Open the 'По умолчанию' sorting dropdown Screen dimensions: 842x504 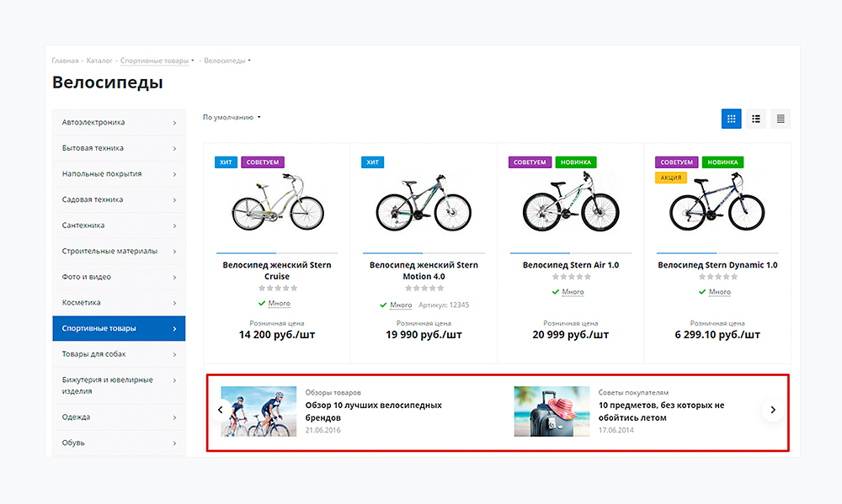click(x=232, y=118)
